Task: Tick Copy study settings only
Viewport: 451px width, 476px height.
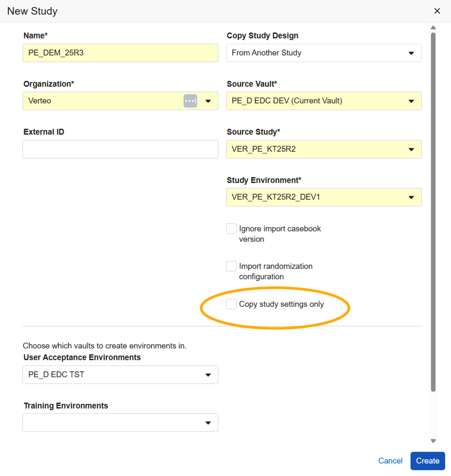Action: click(x=231, y=304)
